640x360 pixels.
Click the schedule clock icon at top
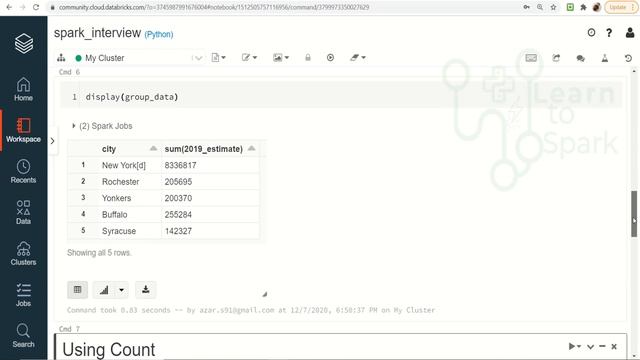[591, 33]
